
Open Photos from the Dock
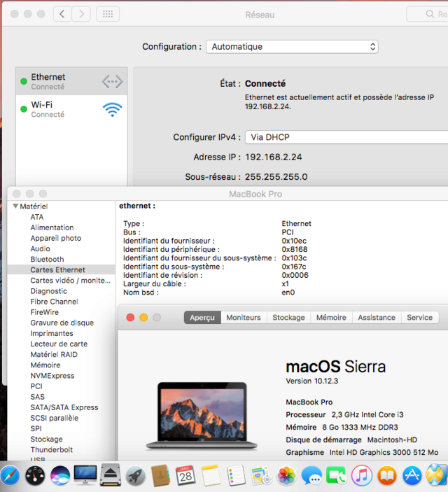pos(286,476)
